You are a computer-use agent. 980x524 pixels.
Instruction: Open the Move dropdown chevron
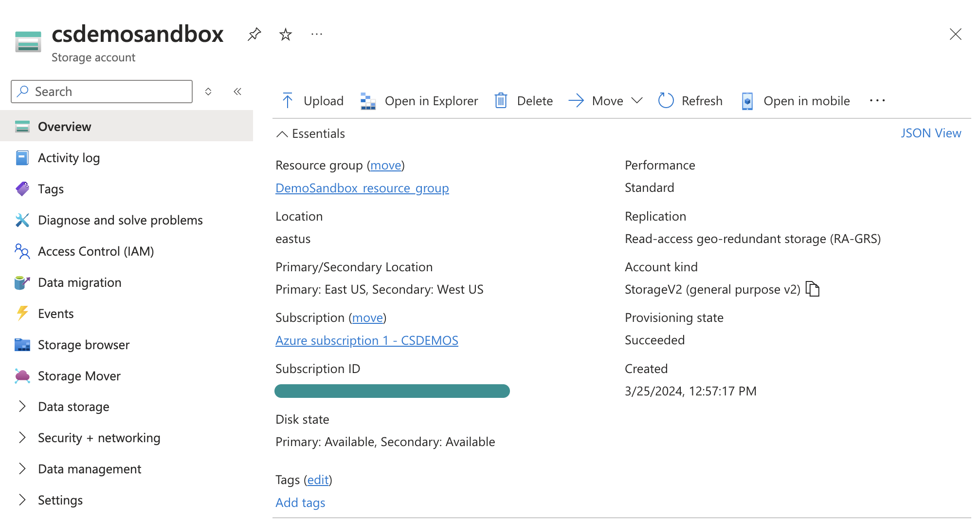click(637, 101)
